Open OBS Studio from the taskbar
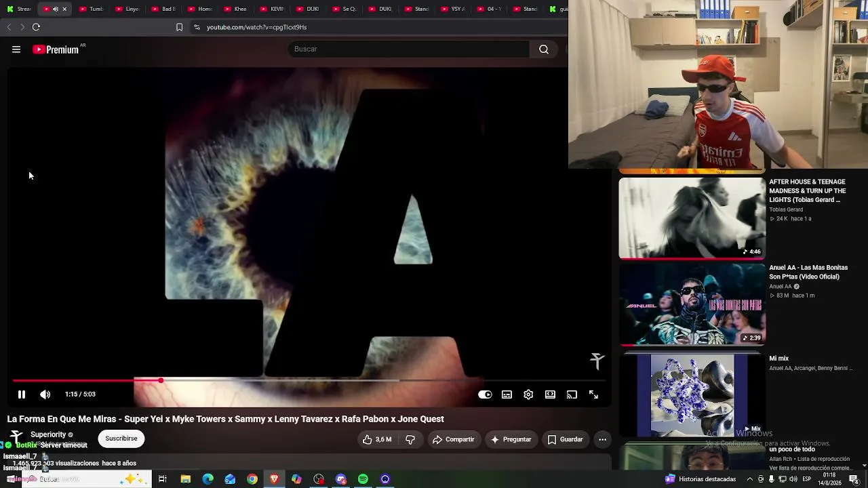 [x=319, y=479]
